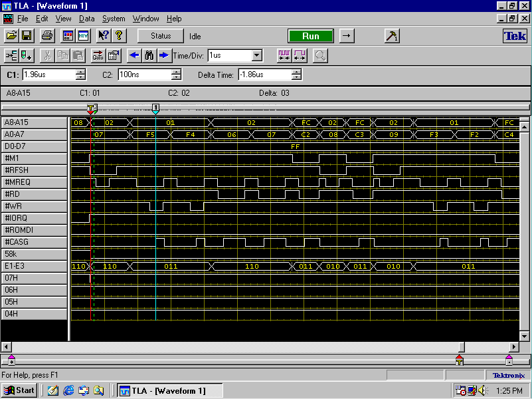
Task: Click the 'FF' value on D0-D7 waveform
Action: (x=295, y=147)
